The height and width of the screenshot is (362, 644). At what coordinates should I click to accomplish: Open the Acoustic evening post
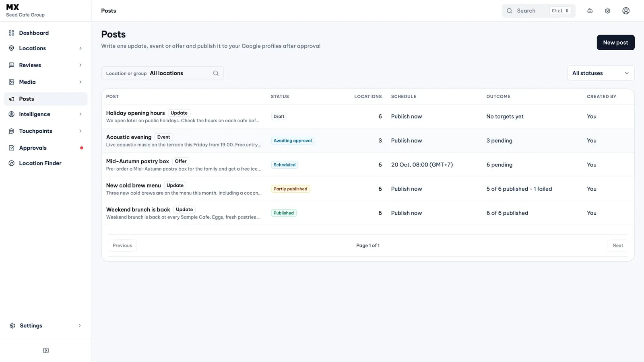point(129,137)
